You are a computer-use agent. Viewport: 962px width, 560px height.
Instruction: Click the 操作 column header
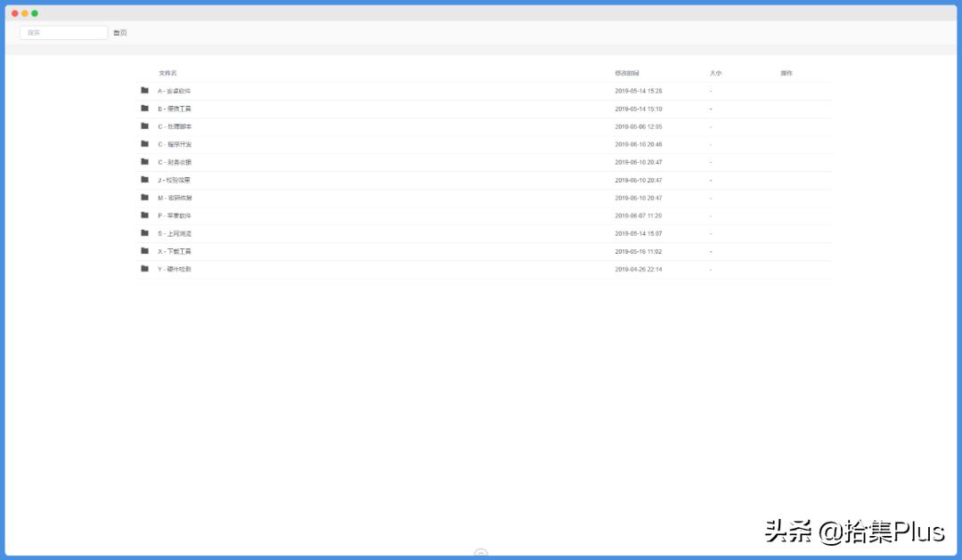pyautogui.click(x=787, y=73)
